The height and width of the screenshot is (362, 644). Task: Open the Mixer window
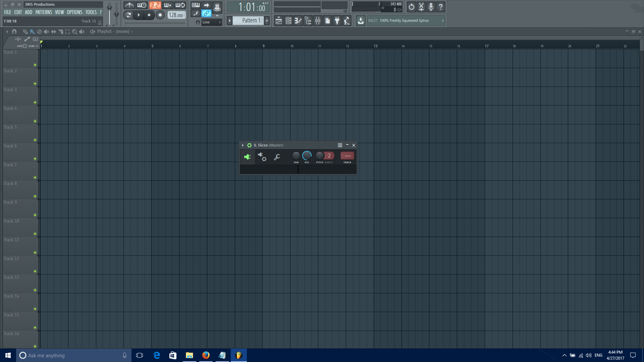pos(318,21)
